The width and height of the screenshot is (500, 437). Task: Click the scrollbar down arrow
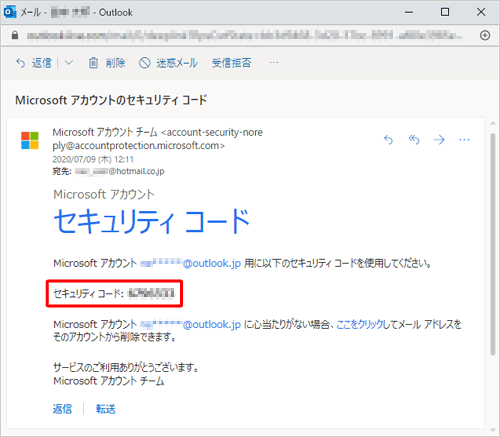[x=493, y=430]
